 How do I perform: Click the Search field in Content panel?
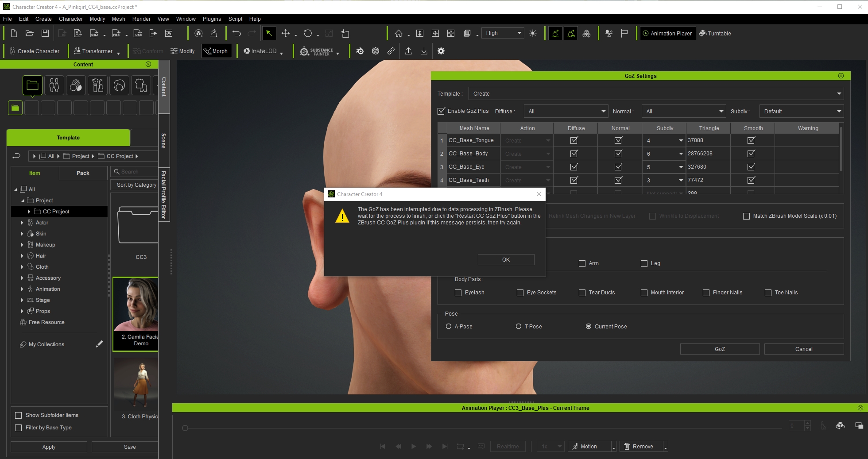point(134,172)
